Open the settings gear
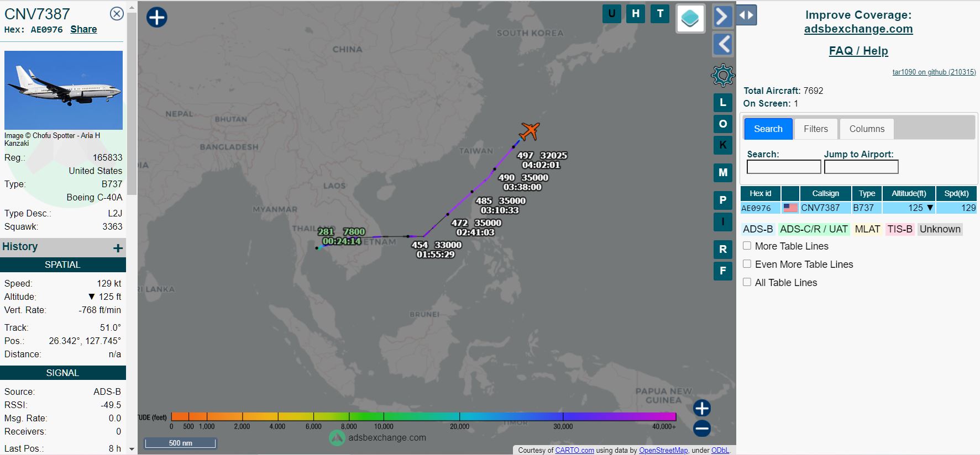Screen dimensions: 980x455 [722, 75]
